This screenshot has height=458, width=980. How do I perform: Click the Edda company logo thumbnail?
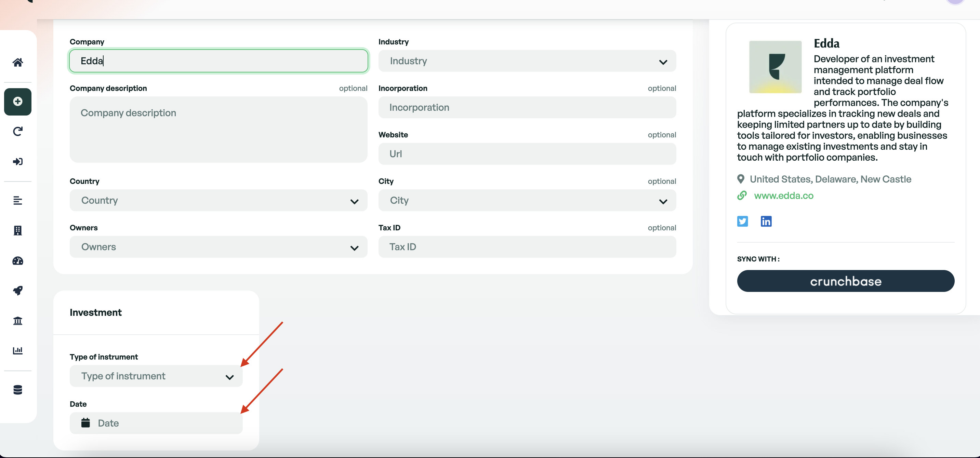pyautogui.click(x=775, y=67)
